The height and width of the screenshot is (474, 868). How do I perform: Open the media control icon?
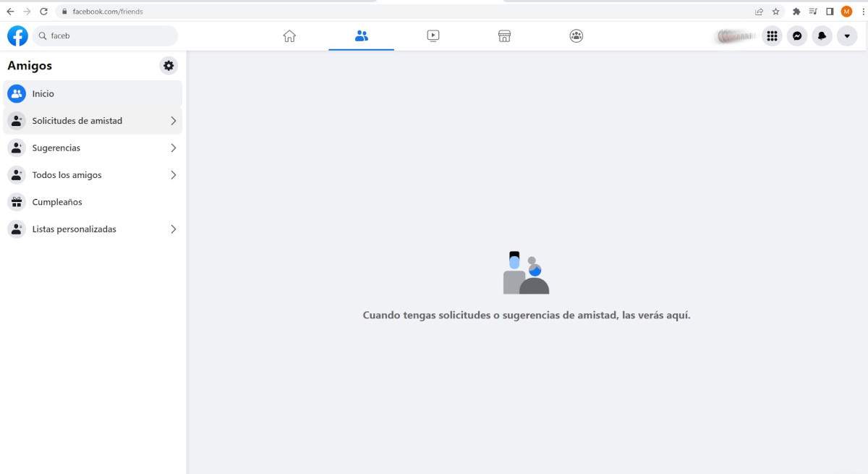pos(813,12)
